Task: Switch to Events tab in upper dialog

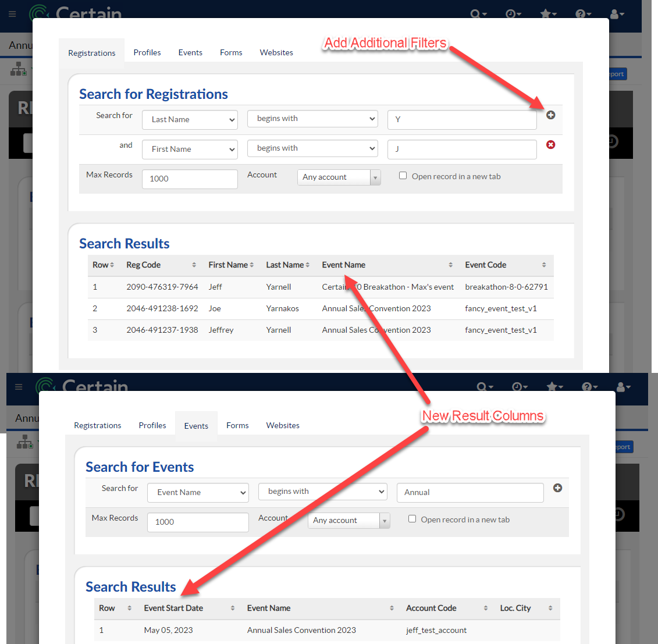Action: [190, 52]
